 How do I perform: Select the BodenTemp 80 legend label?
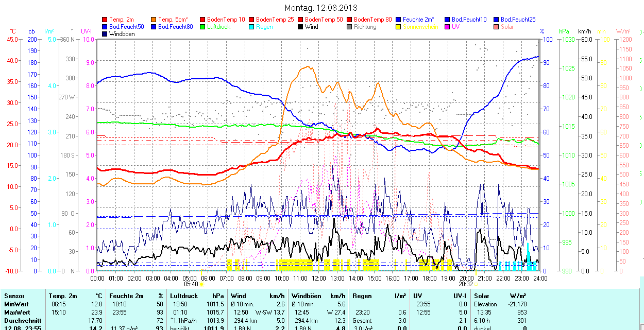click(373, 20)
